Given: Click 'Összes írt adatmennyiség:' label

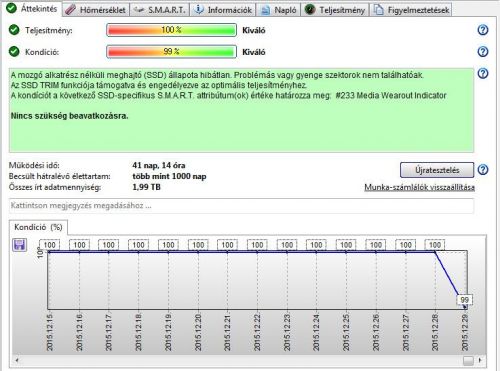Looking at the screenshot, I should pos(55,187).
